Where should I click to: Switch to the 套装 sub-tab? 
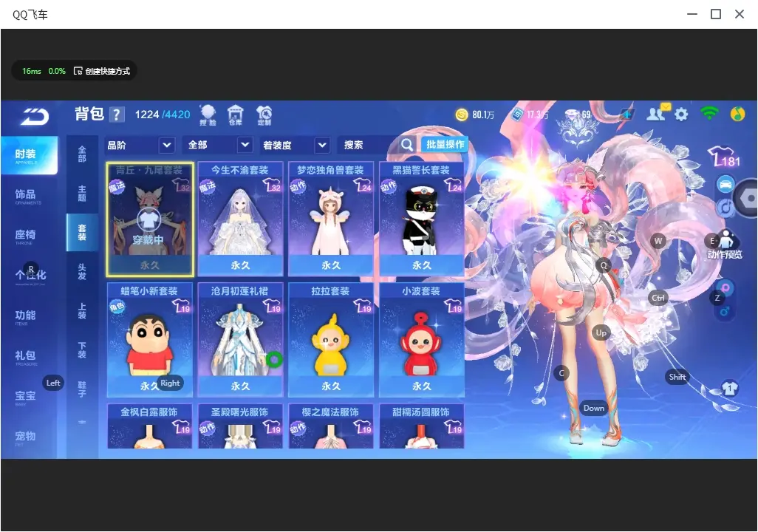coord(82,233)
